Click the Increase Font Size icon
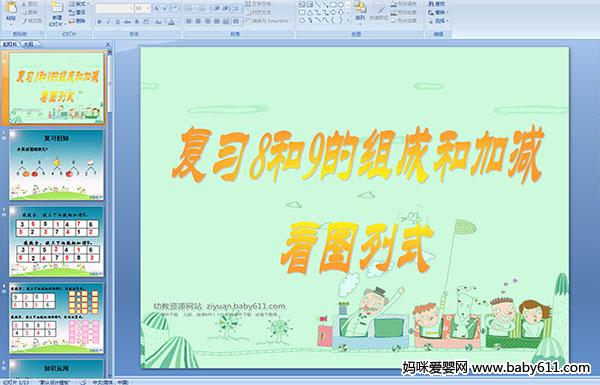 coord(157,8)
